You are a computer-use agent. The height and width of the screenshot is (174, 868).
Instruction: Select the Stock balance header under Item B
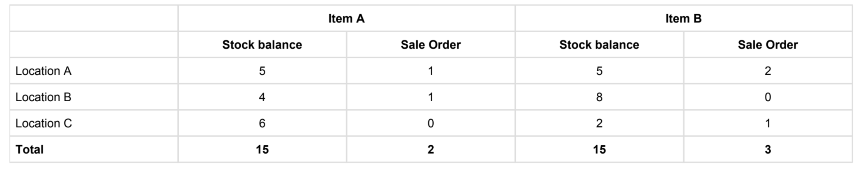(x=599, y=45)
